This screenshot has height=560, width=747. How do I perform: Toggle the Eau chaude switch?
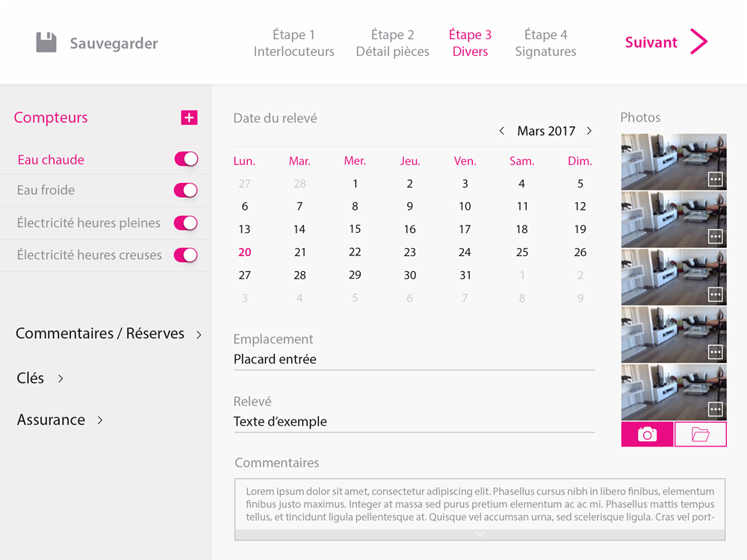click(x=186, y=159)
